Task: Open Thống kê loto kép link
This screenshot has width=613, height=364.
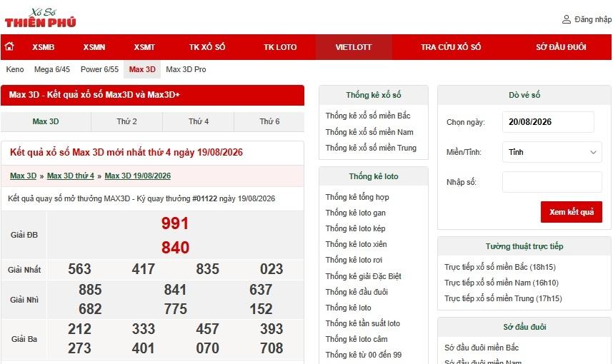Action: [355, 228]
